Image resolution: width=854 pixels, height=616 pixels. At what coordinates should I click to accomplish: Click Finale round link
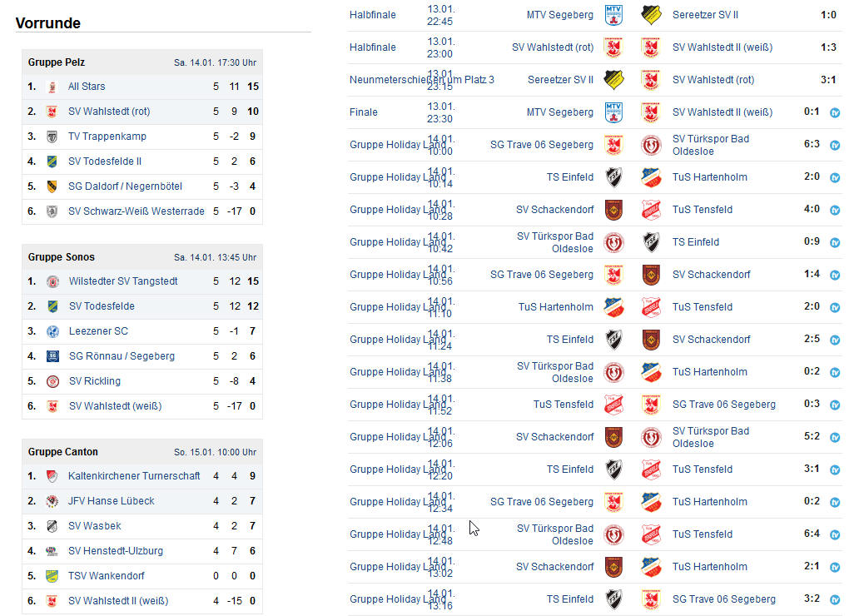(363, 112)
